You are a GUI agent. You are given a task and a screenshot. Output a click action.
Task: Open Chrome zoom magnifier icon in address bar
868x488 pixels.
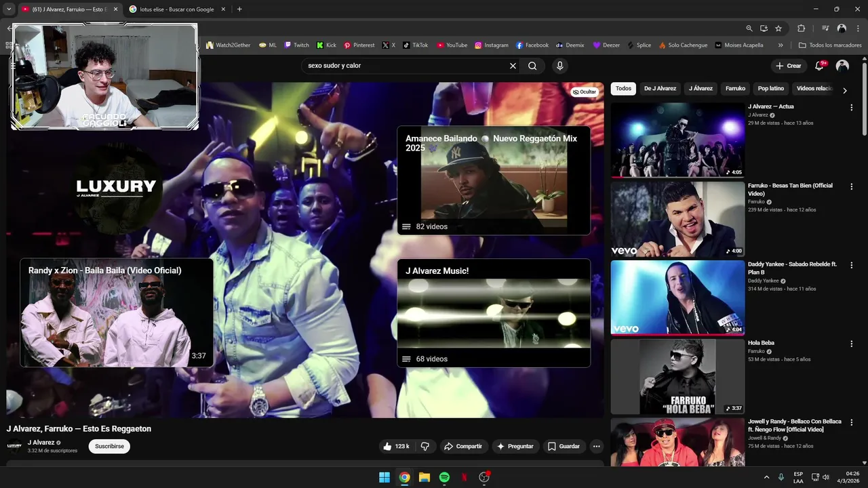[749, 28]
